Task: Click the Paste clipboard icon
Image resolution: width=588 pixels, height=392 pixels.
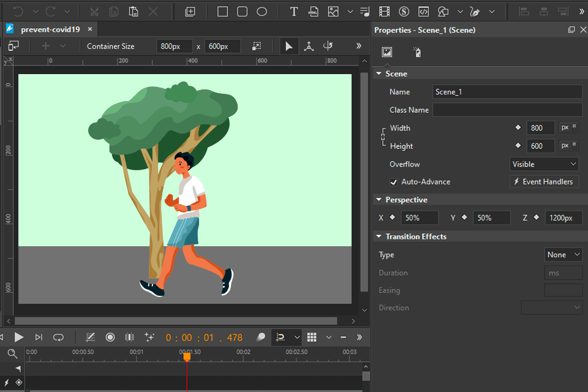Action: (133, 12)
